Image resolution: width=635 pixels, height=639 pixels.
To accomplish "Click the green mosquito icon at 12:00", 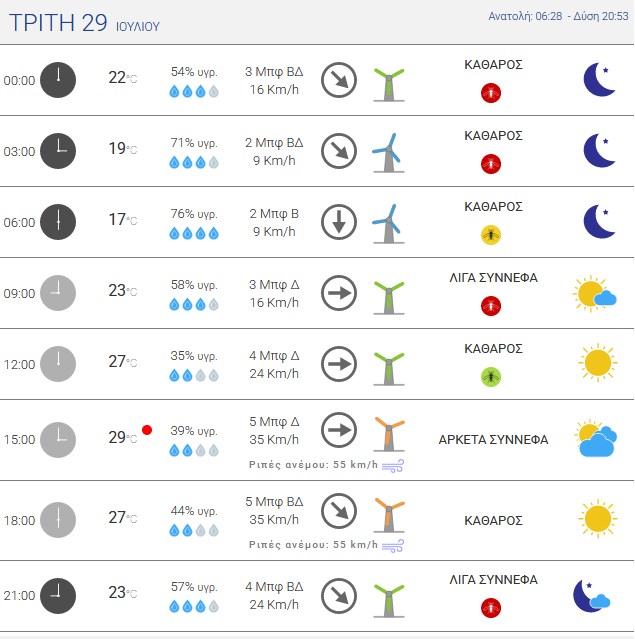I will point(491,377).
